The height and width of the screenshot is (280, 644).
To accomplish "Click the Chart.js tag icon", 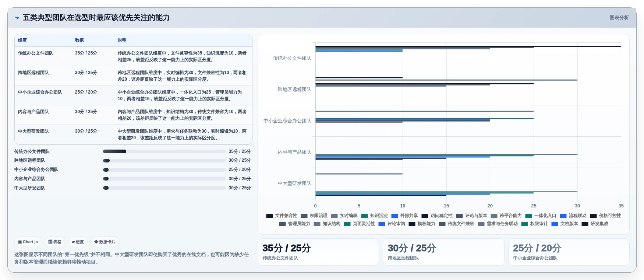I will pyautogui.click(x=20, y=242).
